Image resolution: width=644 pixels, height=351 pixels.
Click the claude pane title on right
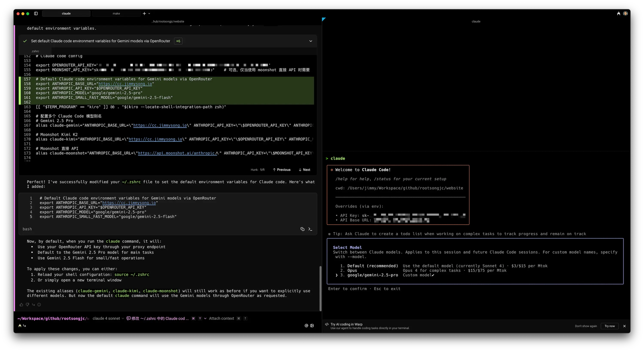pos(476,21)
